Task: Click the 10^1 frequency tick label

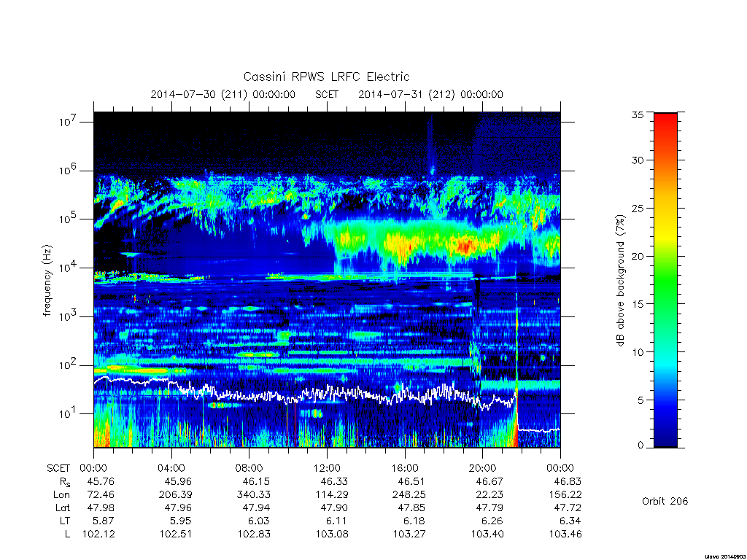Action: tap(68, 413)
